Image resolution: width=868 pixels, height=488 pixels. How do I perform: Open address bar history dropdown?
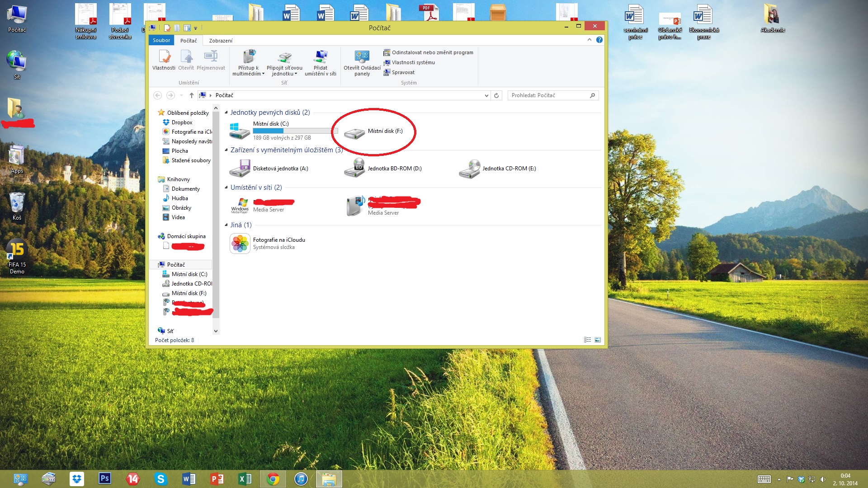pyautogui.click(x=486, y=95)
